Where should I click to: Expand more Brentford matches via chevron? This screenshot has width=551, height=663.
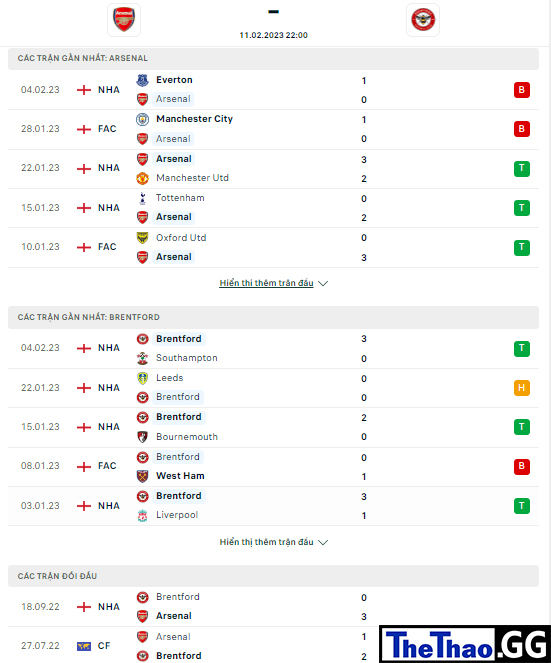point(323,542)
